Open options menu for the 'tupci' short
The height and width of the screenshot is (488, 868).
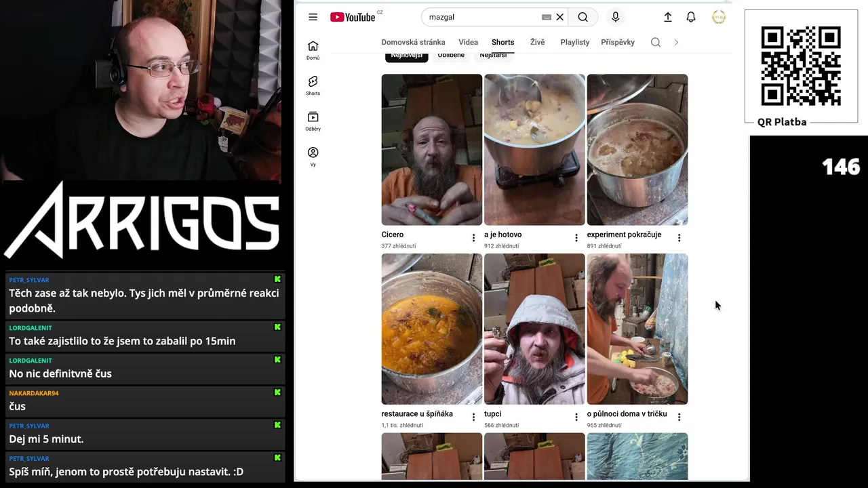pos(576,417)
